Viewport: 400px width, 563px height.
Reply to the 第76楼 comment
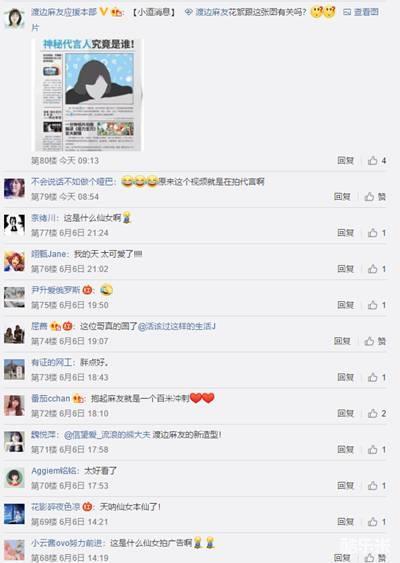coord(345,269)
